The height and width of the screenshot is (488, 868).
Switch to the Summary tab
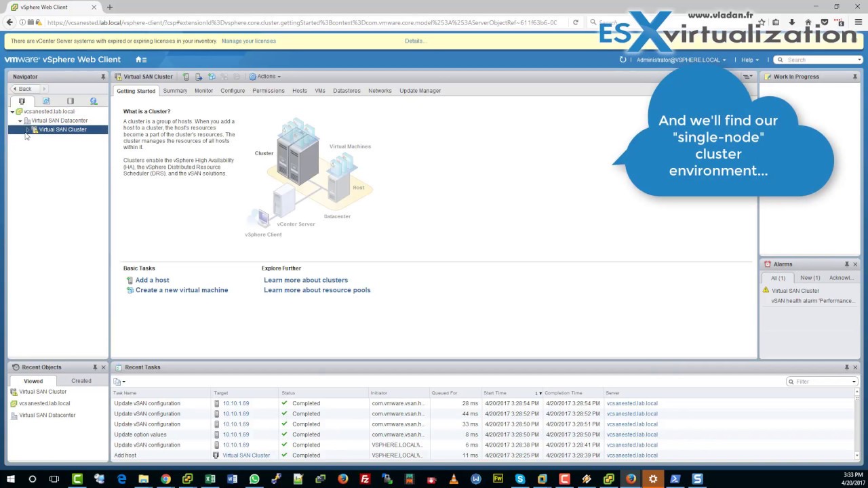175,91
